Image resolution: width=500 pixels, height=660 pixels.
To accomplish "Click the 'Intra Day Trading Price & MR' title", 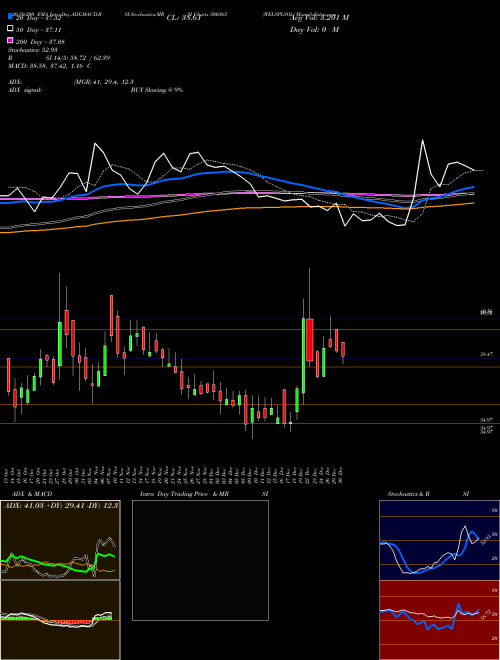I will click(x=184, y=494).
